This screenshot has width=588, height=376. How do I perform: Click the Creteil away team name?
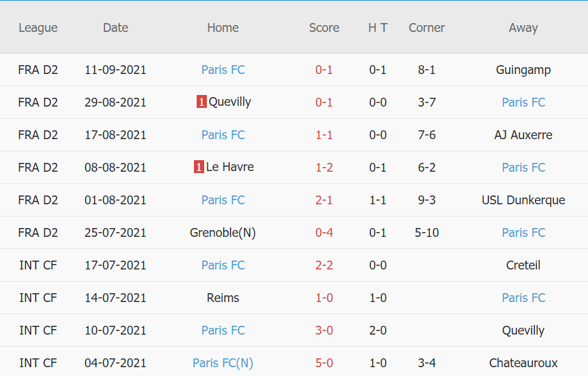[x=523, y=265]
